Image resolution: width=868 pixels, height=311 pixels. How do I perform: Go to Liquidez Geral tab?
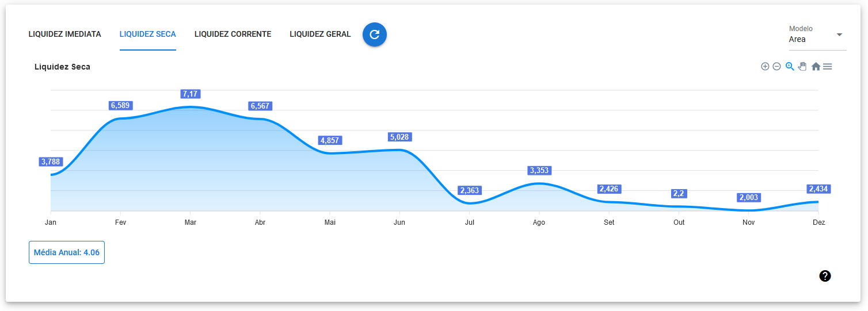pos(320,34)
